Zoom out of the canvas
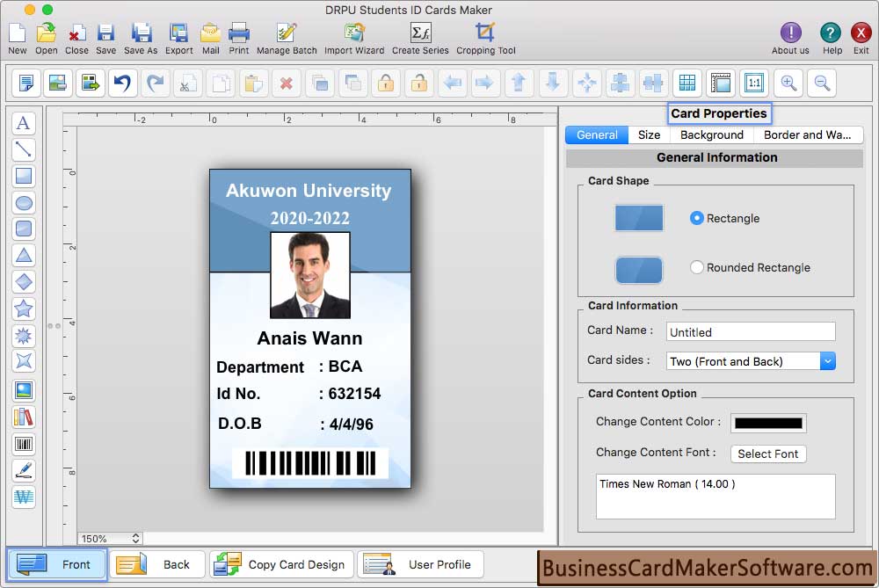Image resolution: width=879 pixels, height=588 pixels. (822, 83)
